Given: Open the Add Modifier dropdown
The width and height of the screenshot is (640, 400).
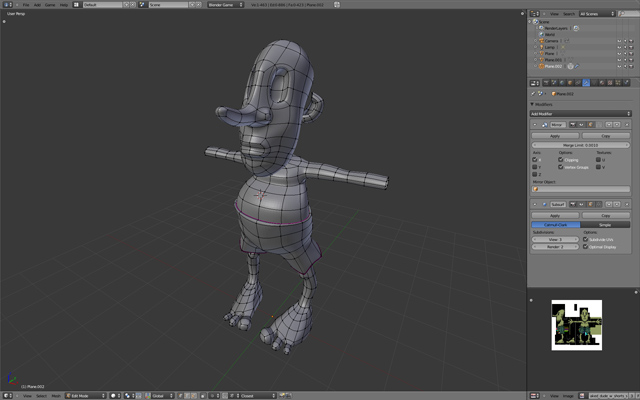Looking at the screenshot, I should point(580,113).
